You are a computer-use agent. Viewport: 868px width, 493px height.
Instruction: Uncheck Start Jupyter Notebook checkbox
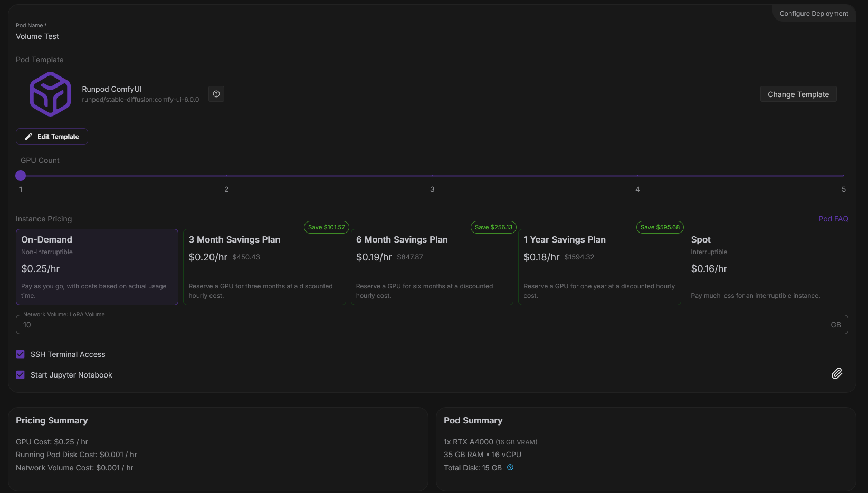click(x=21, y=375)
